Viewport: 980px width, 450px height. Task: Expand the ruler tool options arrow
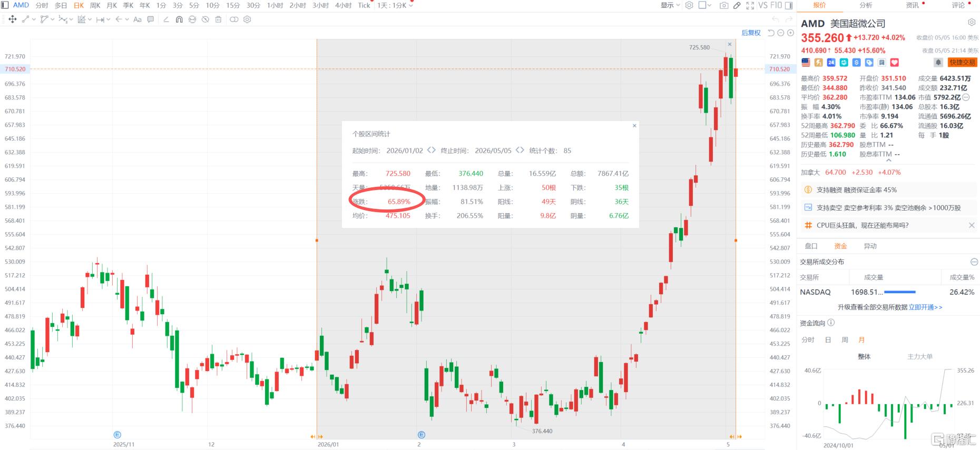(x=109, y=19)
